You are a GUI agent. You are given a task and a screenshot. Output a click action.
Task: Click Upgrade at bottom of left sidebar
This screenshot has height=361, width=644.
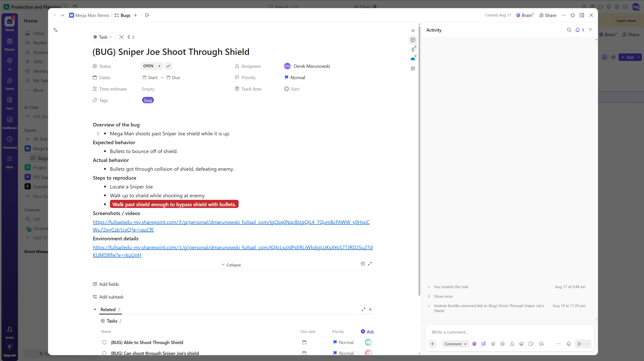point(10,350)
